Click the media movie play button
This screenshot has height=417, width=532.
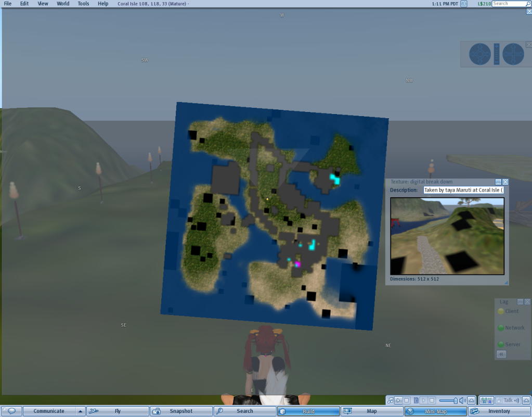(x=424, y=400)
